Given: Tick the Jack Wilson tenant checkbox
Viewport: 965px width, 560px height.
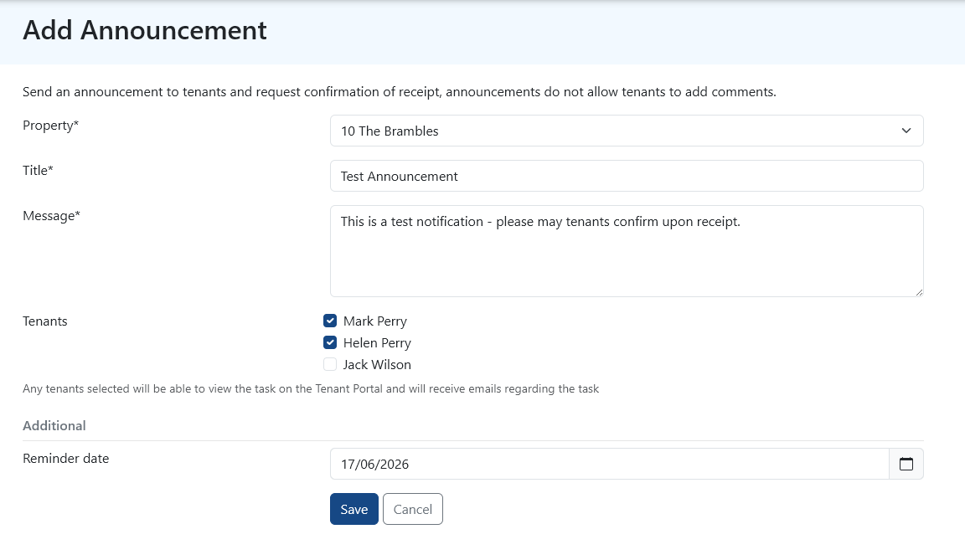Looking at the screenshot, I should pyautogui.click(x=330, y=364).
